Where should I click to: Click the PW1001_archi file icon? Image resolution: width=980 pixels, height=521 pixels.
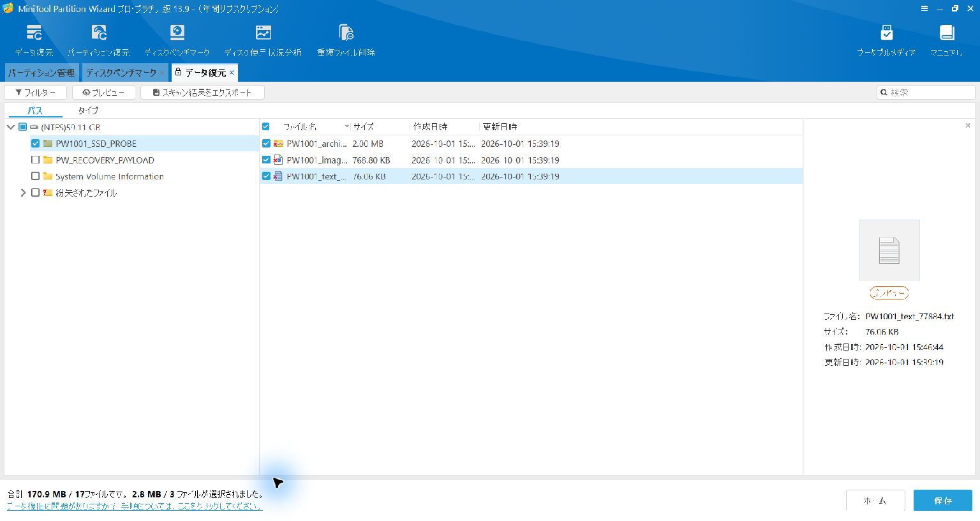(278, 144)
